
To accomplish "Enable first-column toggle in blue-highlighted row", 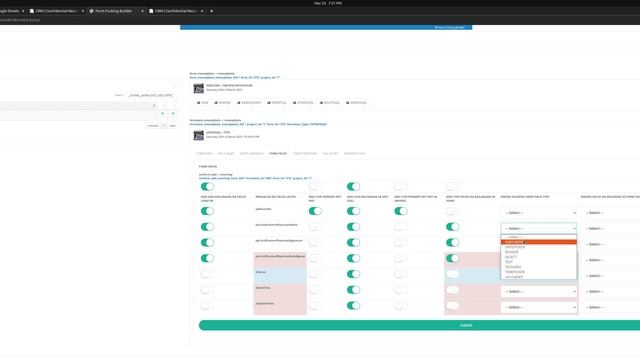I will click(207, 274).
